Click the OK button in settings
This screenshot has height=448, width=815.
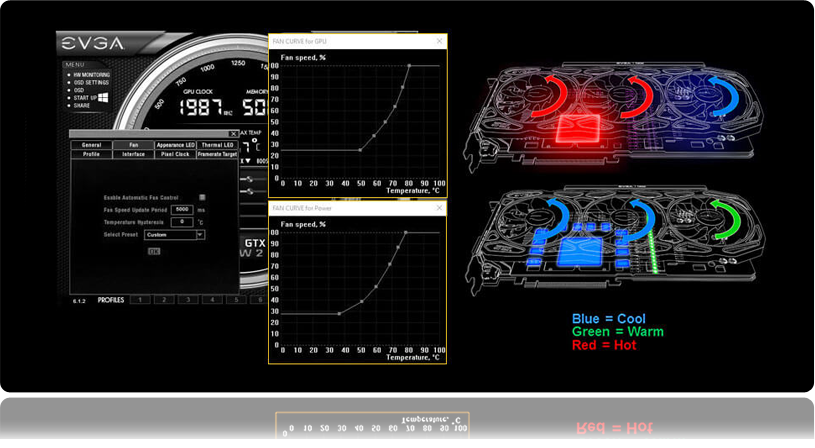[x=154, y=251]
